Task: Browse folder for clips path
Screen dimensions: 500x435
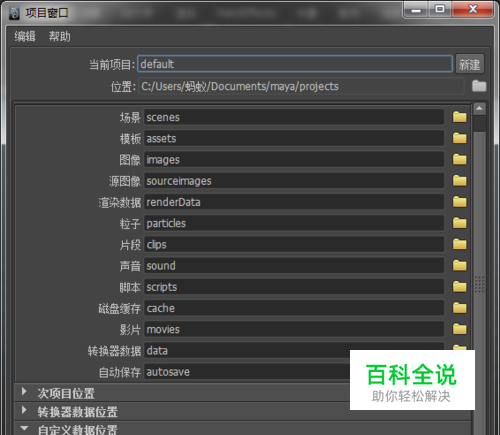Action: (x=459, y=244)
